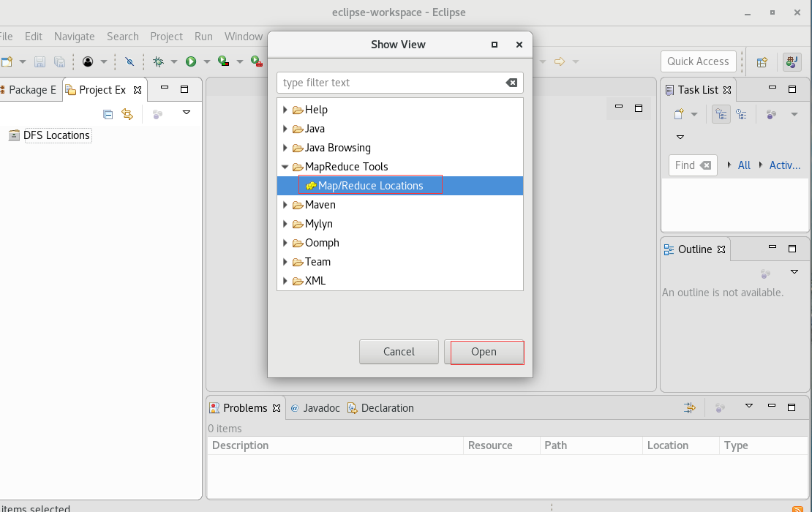Click the DFS Locations drive icon

(x=14, y=135)
